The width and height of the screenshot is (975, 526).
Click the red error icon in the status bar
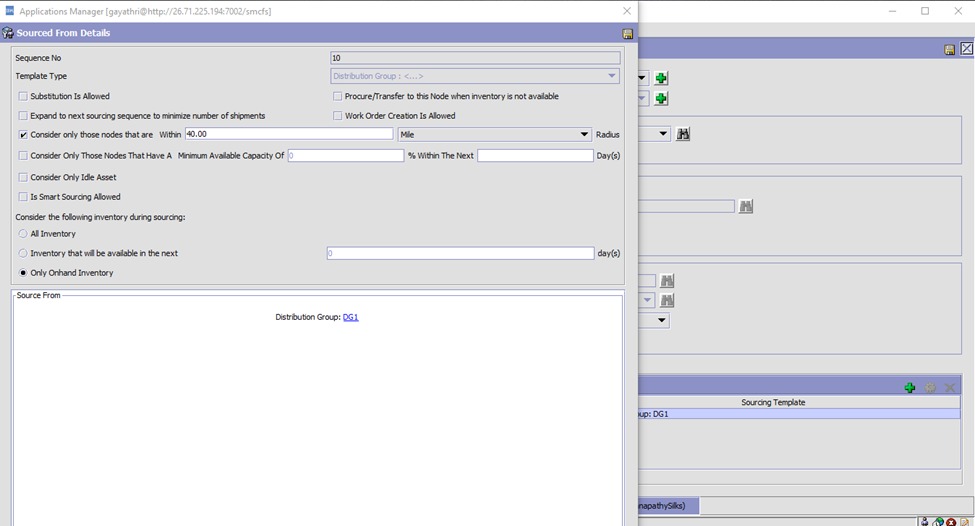coord(951,521)
